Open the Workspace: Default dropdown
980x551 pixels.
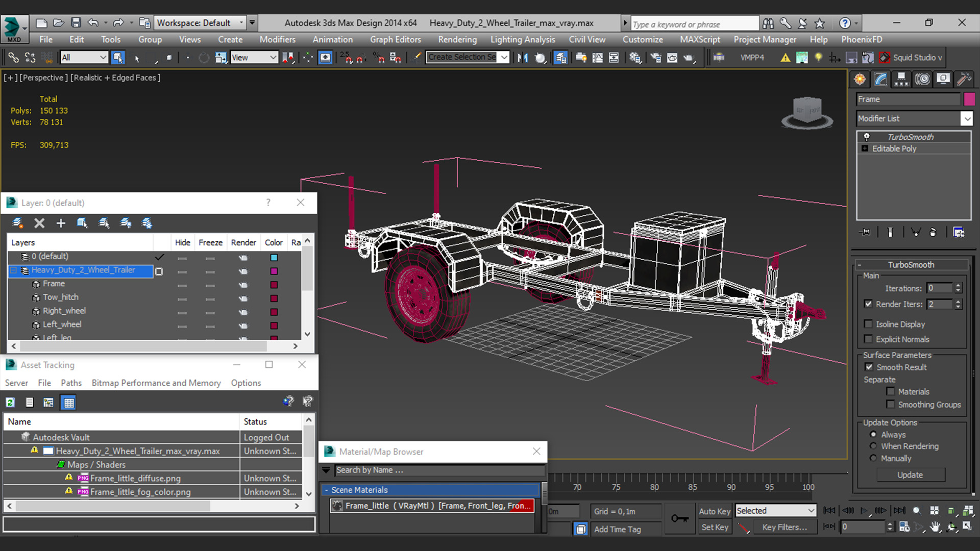[x=200, y=23]
